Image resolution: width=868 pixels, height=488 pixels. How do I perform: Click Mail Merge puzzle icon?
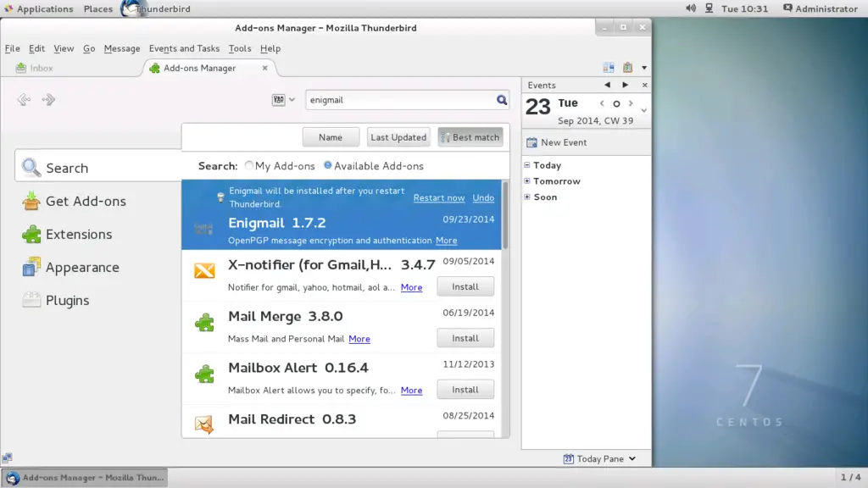[x=204, y=322]
